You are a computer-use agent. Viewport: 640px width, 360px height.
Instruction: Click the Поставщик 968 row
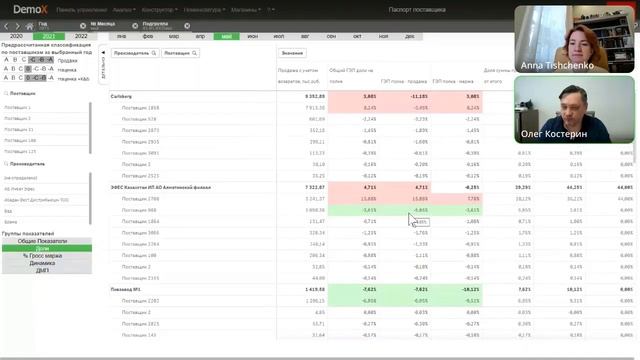372,210
